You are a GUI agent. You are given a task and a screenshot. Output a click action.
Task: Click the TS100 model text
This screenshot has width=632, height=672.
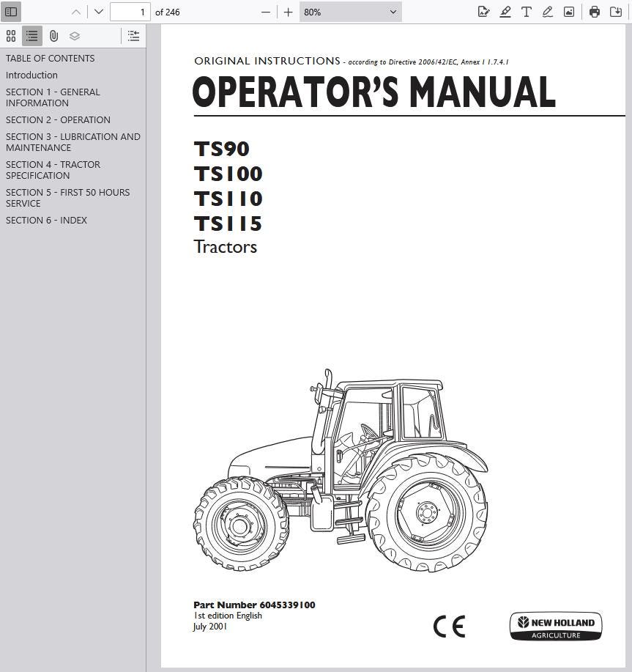228,174
